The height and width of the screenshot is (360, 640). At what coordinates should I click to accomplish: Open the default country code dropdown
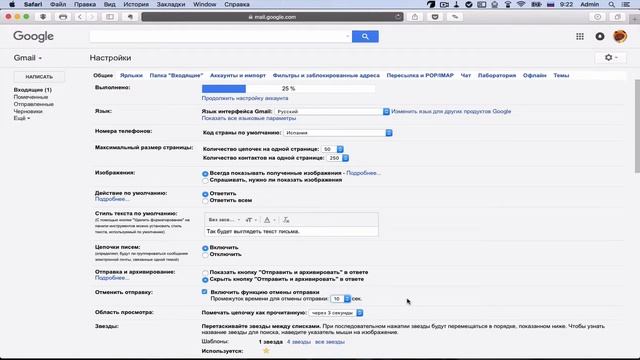point(338,133)
